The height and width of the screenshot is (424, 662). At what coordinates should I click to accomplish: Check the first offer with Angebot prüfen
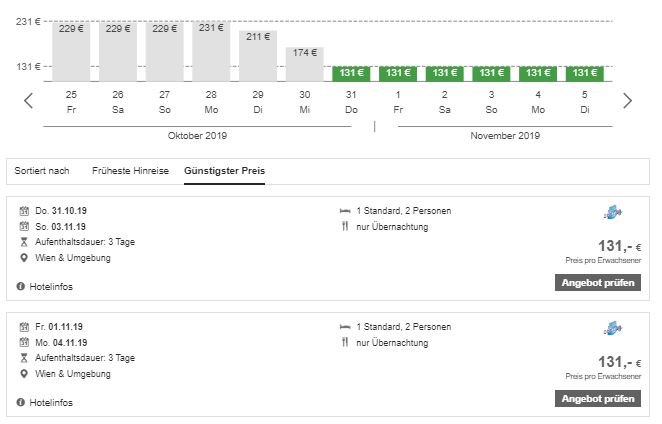pyautogui.click(x=596, y=283)
